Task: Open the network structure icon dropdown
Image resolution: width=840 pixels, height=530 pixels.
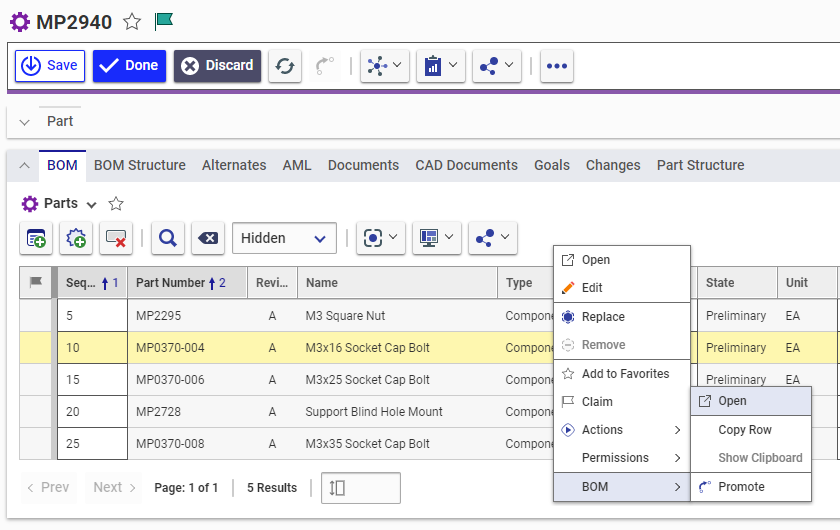Action: pyautogui.click(x=385, y=66)
